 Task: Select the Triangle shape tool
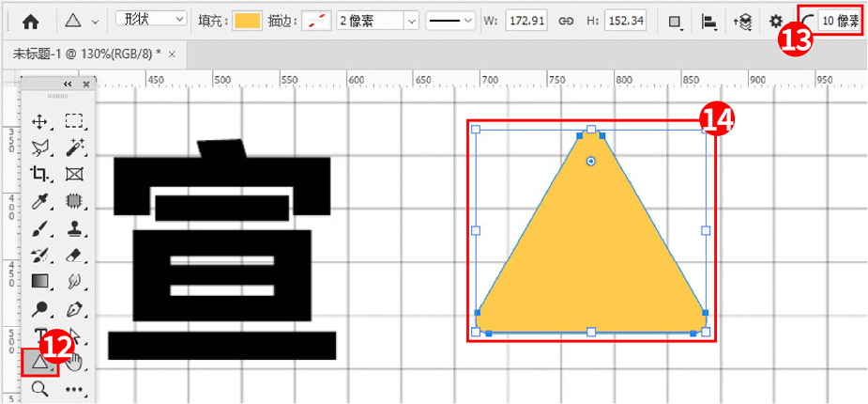click(x=38, y=362)
